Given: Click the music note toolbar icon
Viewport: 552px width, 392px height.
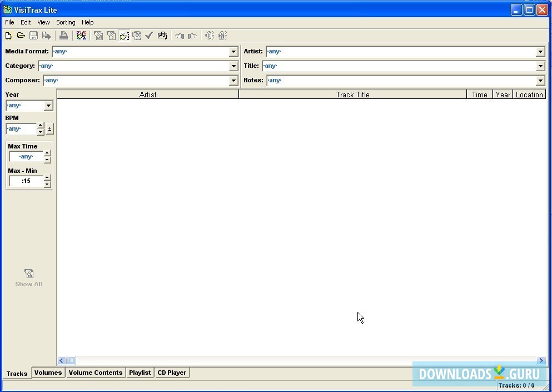Looking at the screenshot, I should pyautogui.click(x=162, y=36).
